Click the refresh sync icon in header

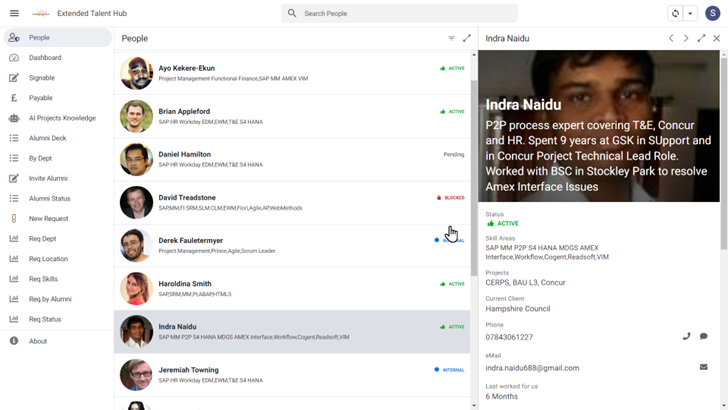tap(675, 14)
